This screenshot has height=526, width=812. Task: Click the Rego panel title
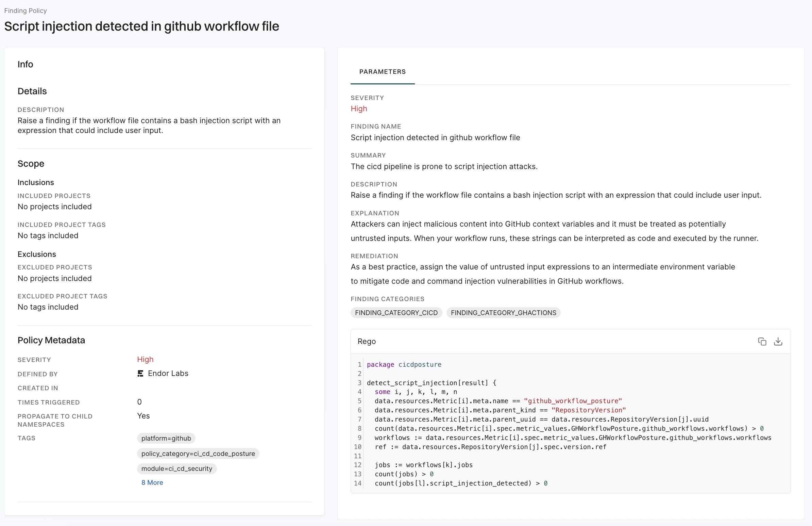click(367, 341)
